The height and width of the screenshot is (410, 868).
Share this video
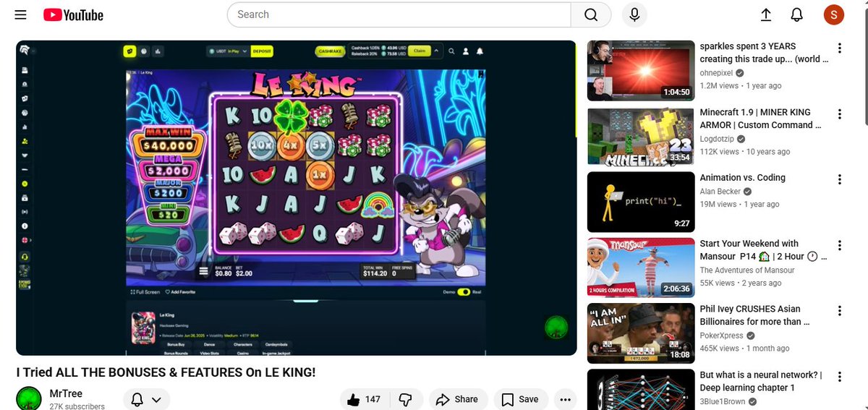(458, 399)
